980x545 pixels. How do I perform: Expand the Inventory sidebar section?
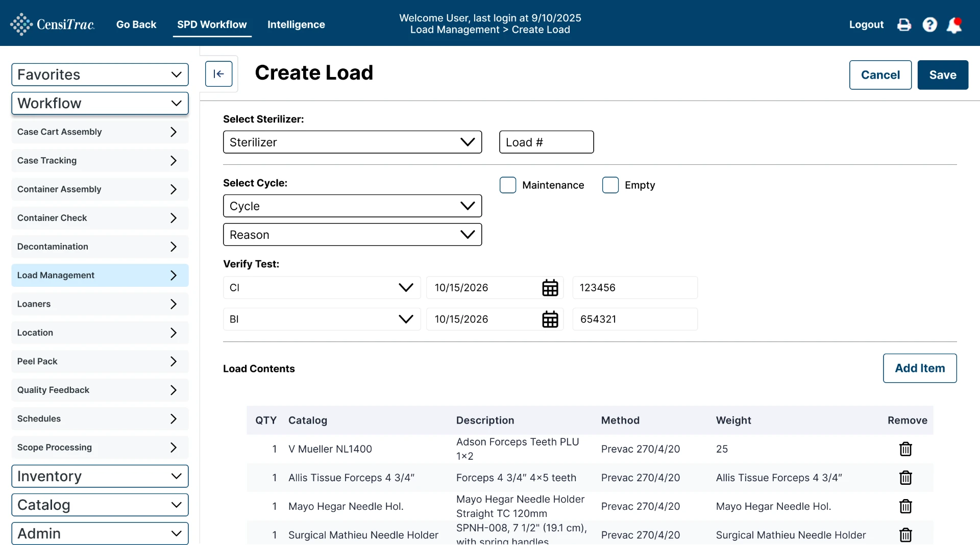coord(100,476)
